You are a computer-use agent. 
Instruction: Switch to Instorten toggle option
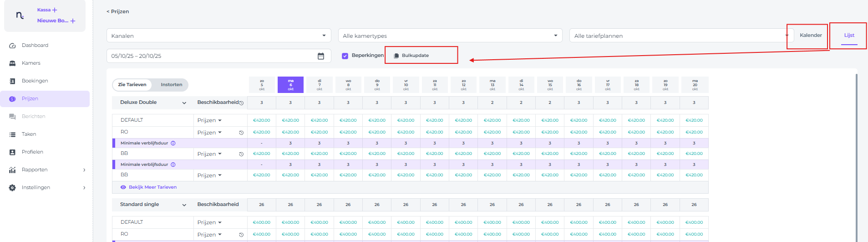coord(171,85)
